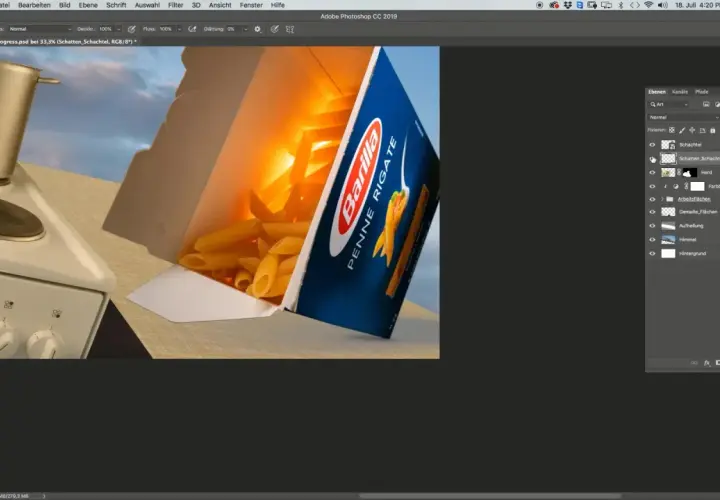720x500 pixels.
Task: Open Filter menu
Action: click(x=175, y=5)
